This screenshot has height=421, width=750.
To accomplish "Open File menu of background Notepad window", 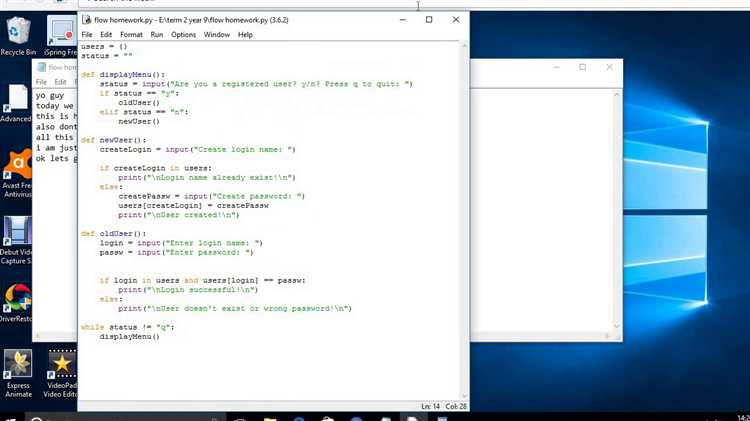I will 41,82.
